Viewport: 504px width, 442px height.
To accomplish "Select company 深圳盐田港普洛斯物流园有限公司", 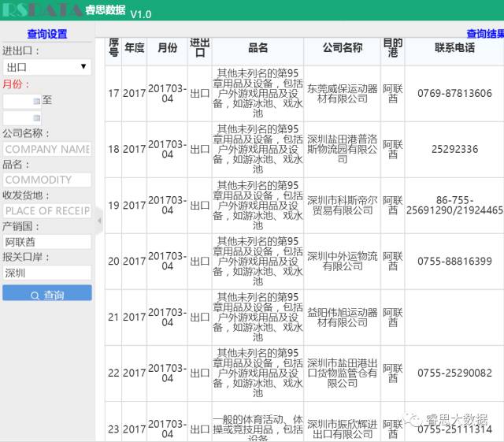I will 343,149.
